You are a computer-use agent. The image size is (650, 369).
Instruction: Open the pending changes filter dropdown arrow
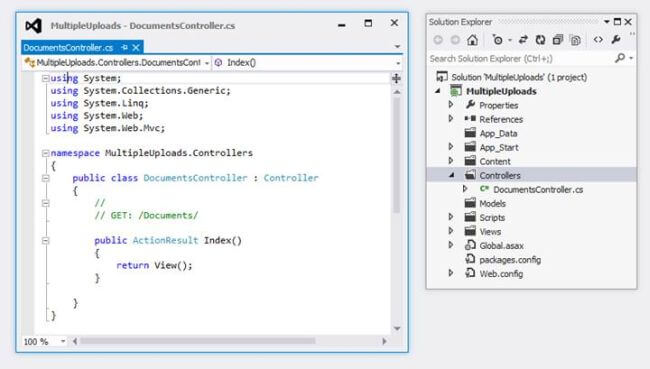pyautogui.click(x=510, y=40)
